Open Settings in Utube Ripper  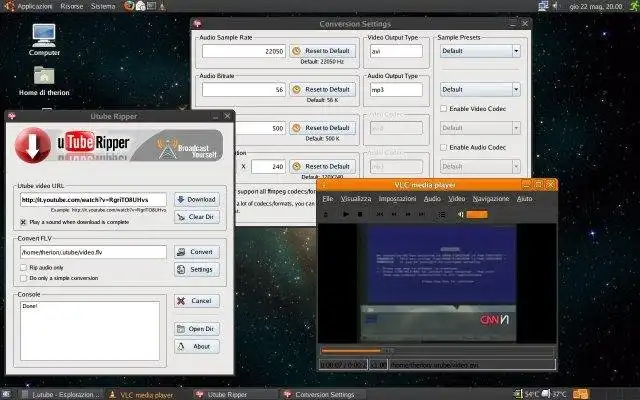(x=197, y=269)
